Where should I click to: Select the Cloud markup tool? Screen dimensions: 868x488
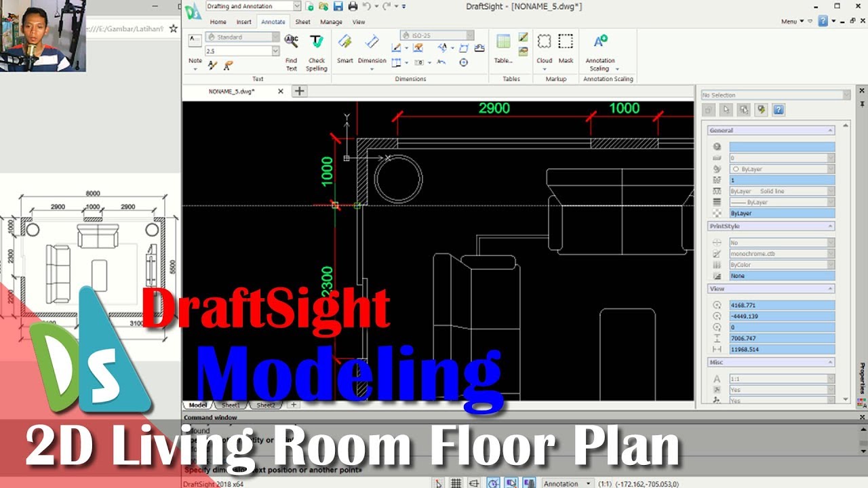[x=545, y=49]
